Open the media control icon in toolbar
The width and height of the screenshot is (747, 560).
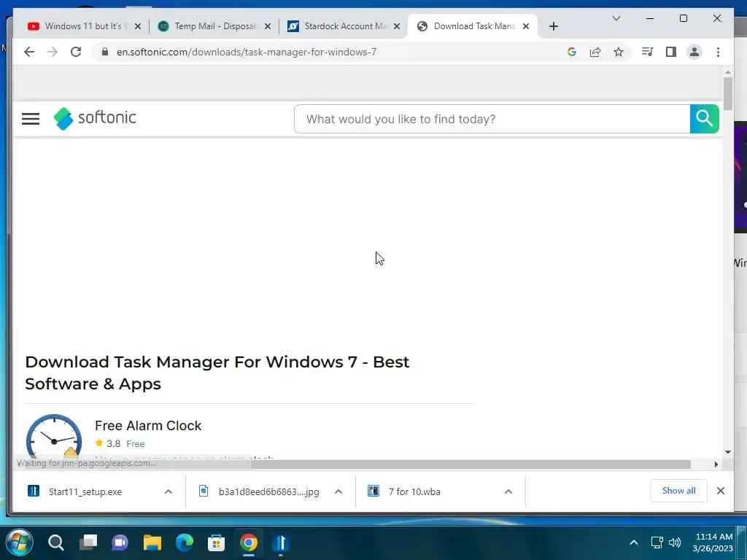click(648, 52)
